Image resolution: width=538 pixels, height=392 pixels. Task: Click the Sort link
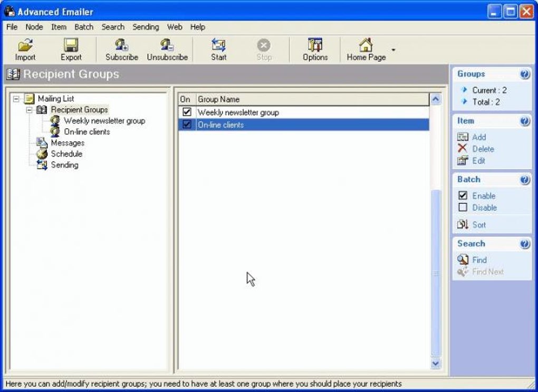479,225
